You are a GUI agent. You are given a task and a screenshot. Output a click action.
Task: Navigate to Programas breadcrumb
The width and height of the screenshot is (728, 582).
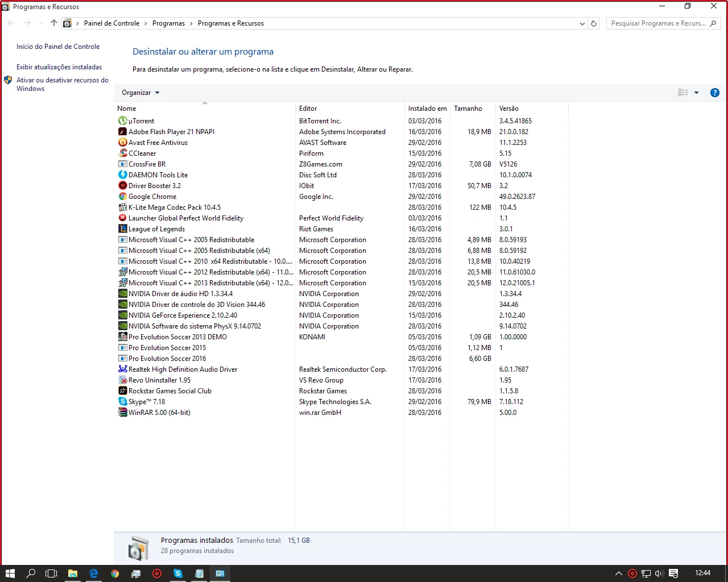pyautogui.click(x=168, y=23)
